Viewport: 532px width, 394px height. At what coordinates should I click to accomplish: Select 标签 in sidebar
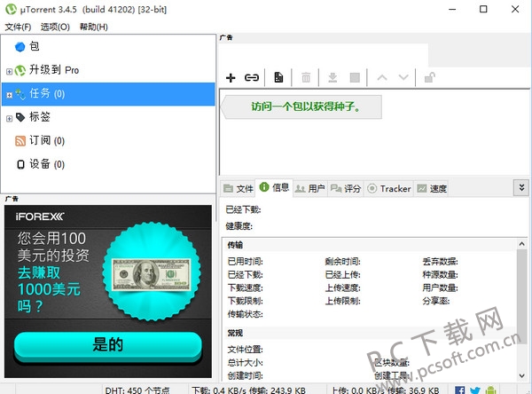click(108, 117)
